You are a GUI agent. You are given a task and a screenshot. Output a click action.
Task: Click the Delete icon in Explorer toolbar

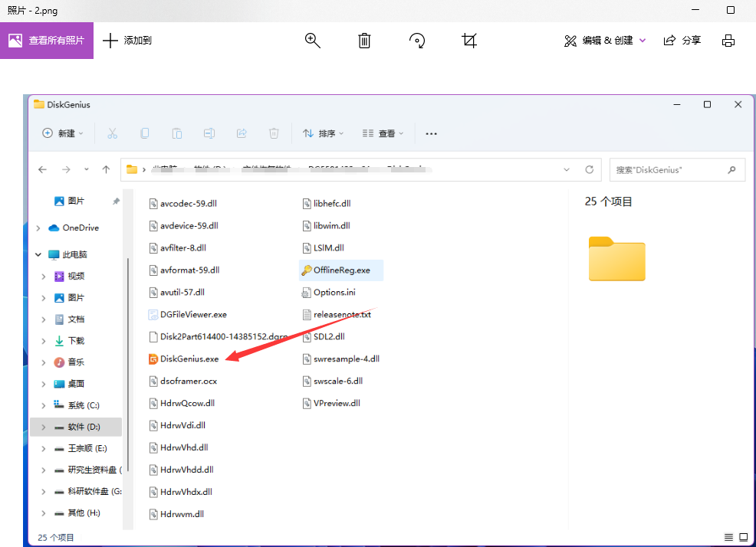(x=274, y=133)
